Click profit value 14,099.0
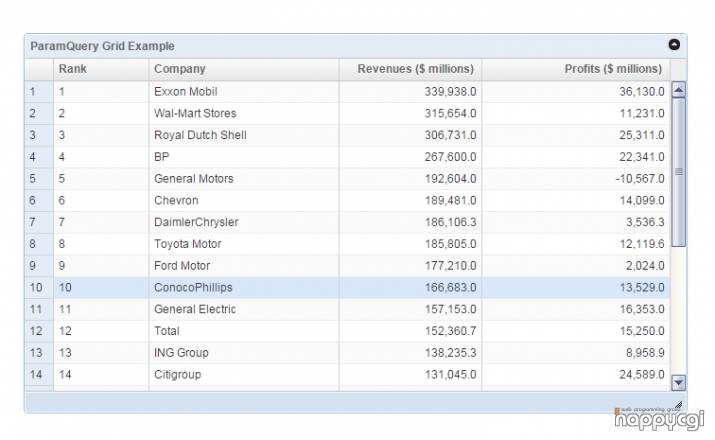715x440 pixels. 642,201
